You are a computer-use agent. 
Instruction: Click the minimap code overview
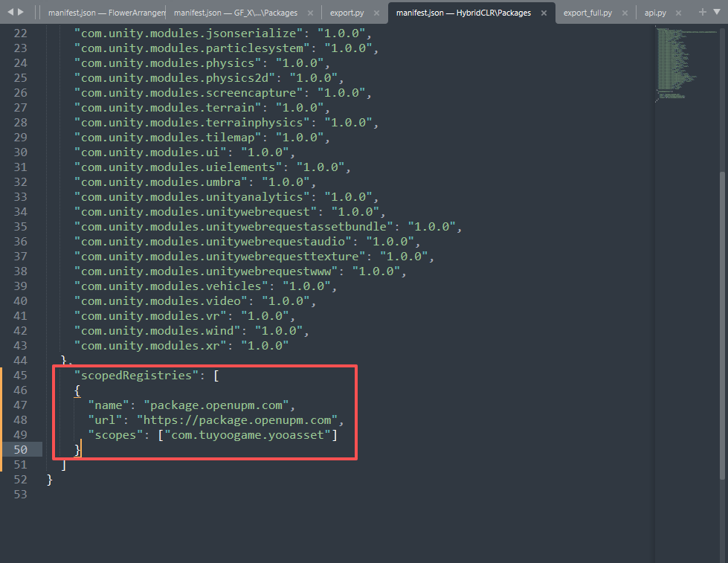(686, 64)
